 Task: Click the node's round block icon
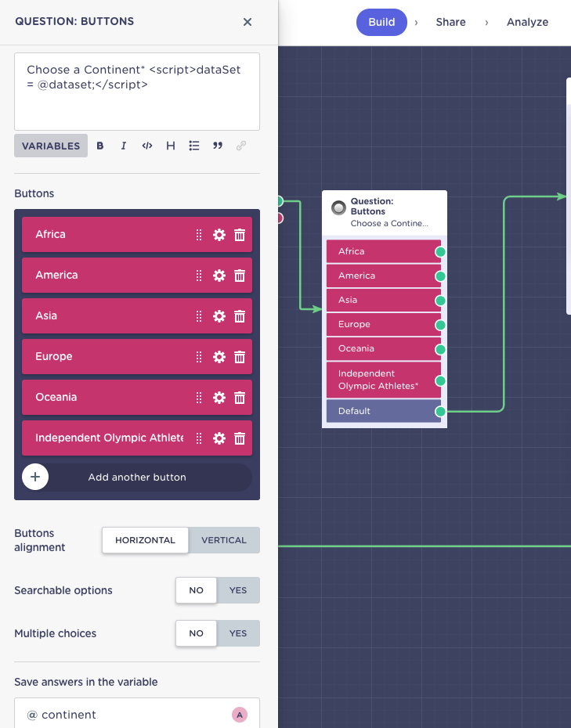(338, 207)
